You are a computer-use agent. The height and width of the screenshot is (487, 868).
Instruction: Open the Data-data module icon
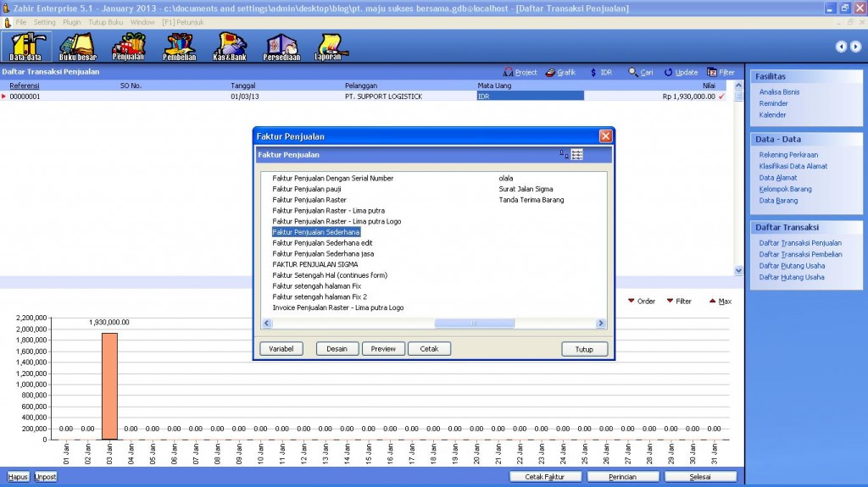(25, 47)
